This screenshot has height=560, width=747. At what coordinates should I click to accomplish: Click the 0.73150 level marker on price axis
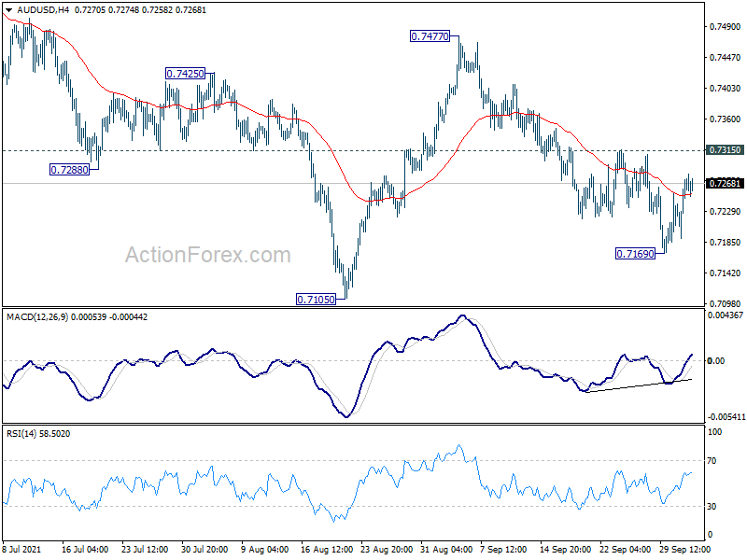point(726,150)
